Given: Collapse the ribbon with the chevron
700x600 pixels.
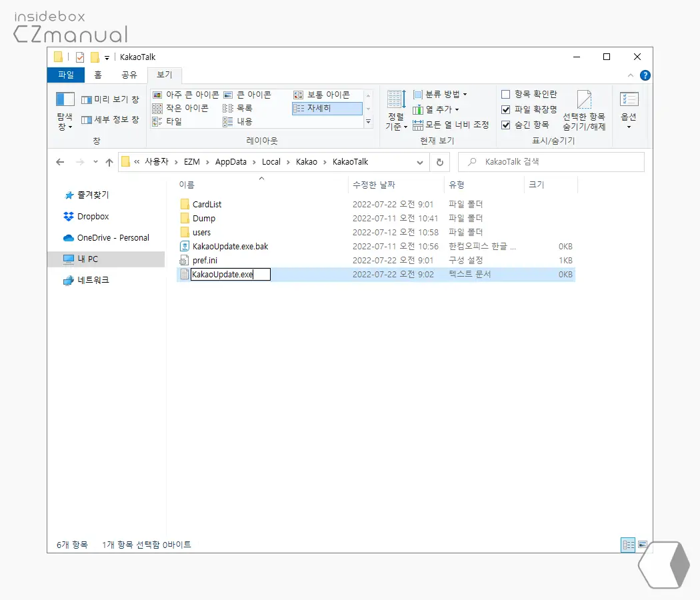Looking at the screenshot, I should [631, 75].
